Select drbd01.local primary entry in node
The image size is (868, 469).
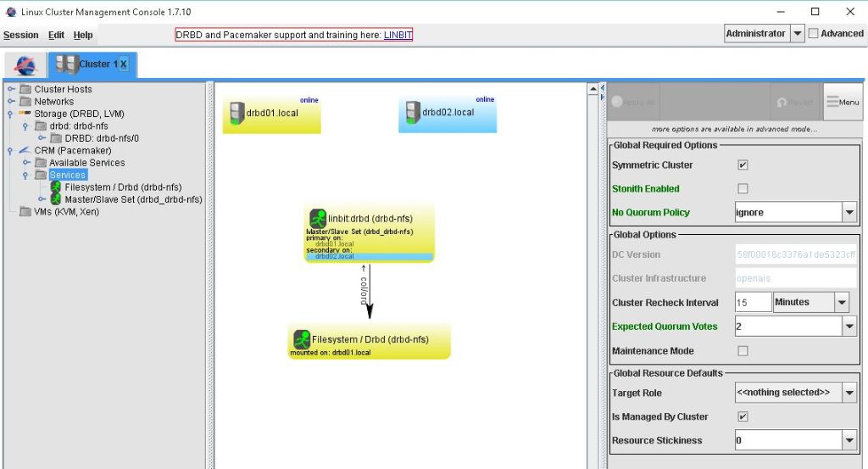tap(334, 243)
